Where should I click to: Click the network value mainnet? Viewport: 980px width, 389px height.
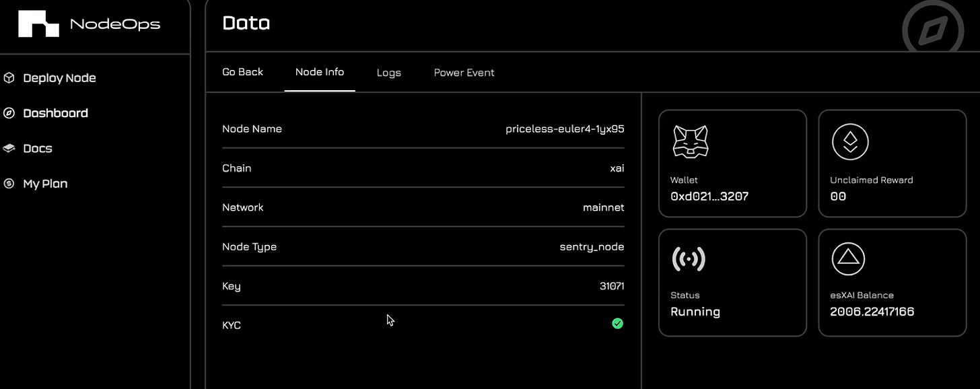(x=604, y=207)
